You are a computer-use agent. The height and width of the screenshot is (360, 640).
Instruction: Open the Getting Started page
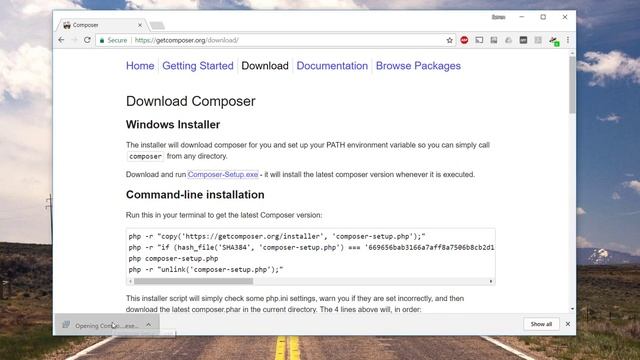[198, 66]
